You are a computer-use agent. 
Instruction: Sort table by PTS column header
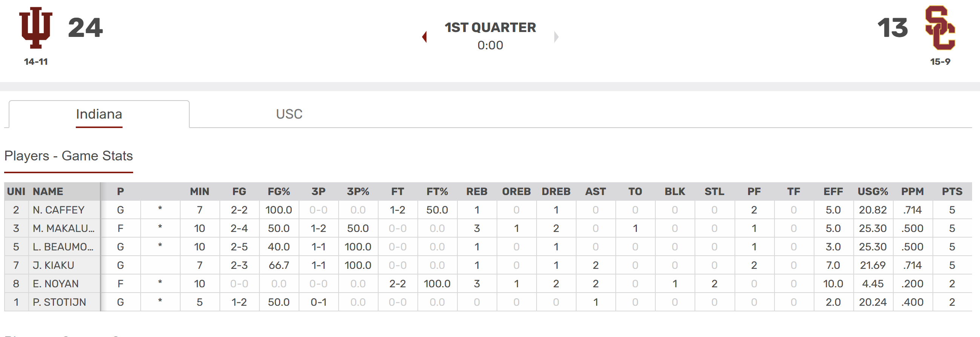click(x=952, y=192)
